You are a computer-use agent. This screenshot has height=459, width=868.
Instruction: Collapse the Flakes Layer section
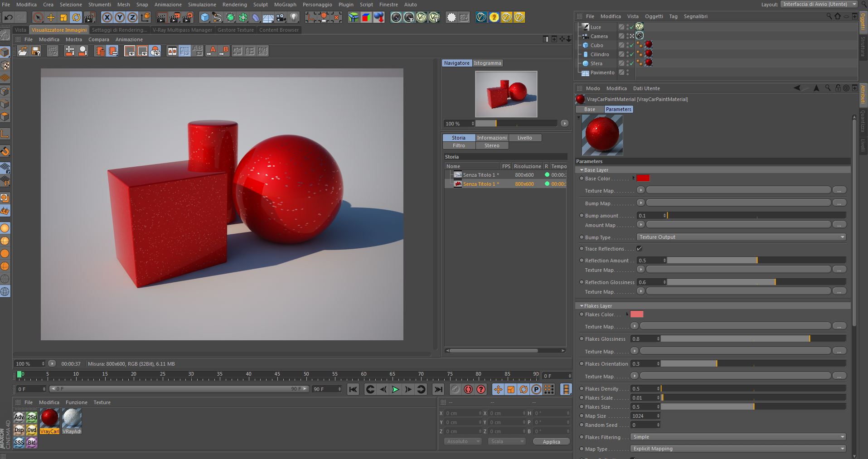click(x=582, y=306)
